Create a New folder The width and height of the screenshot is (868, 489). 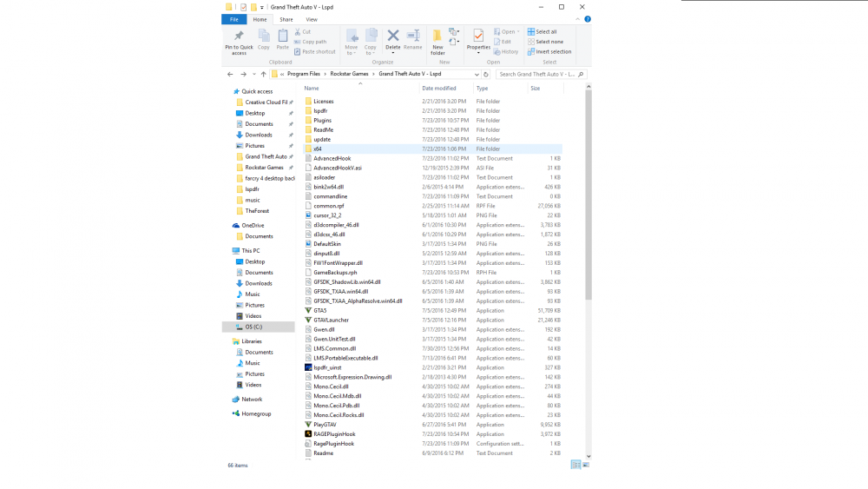tap(437, 42)
